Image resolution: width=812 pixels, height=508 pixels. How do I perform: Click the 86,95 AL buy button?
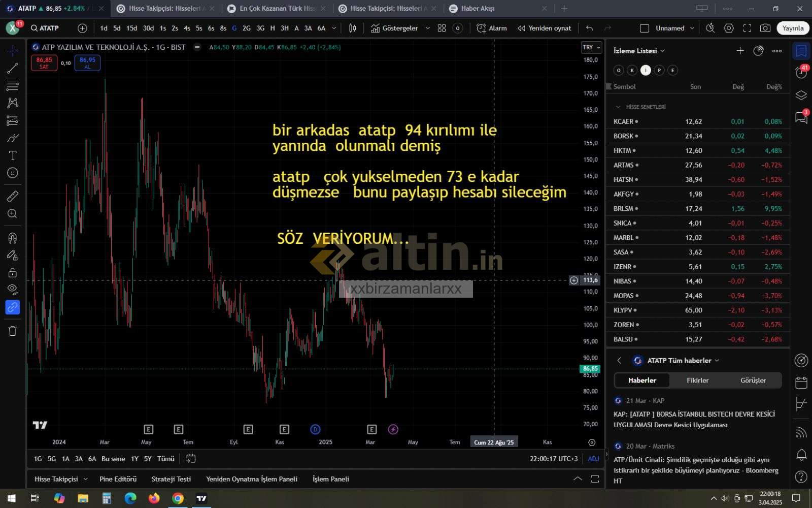87,63
